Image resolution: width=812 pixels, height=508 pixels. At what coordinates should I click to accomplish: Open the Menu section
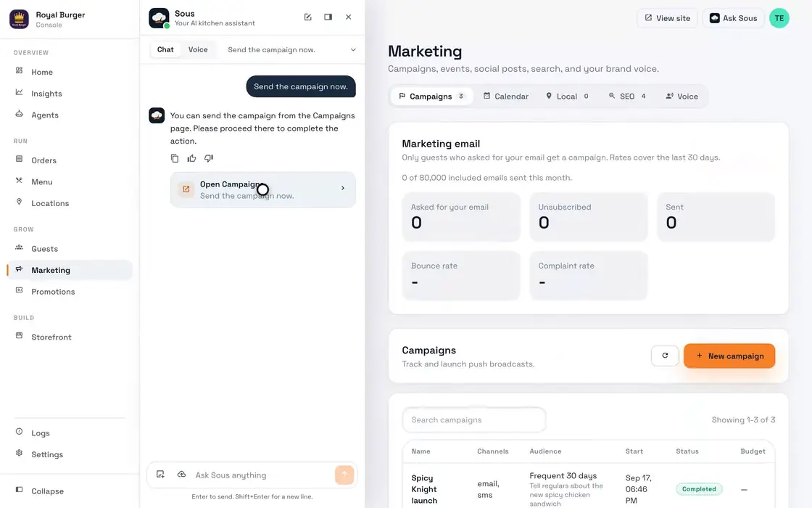pyautogui.click(x=70, y=182)
